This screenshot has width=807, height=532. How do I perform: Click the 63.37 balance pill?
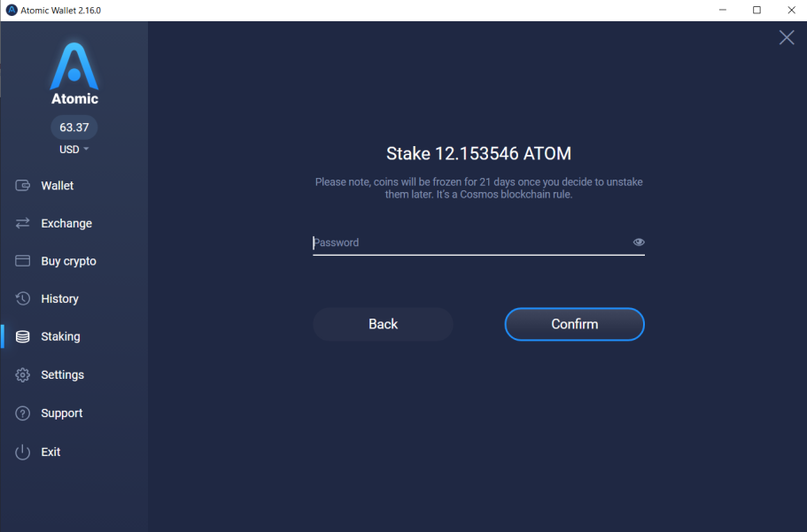pyautogui.click(x=74, y=127)
